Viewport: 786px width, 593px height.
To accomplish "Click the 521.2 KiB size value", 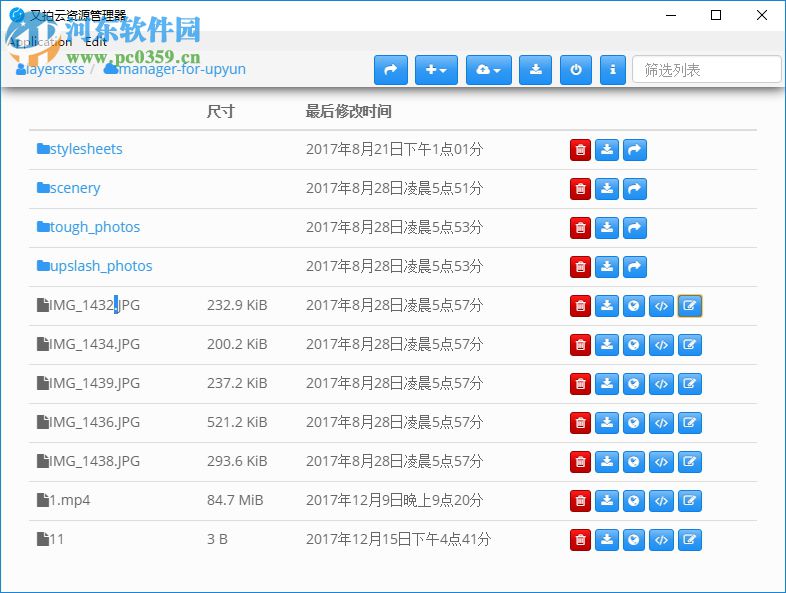I will coord(237,423).
